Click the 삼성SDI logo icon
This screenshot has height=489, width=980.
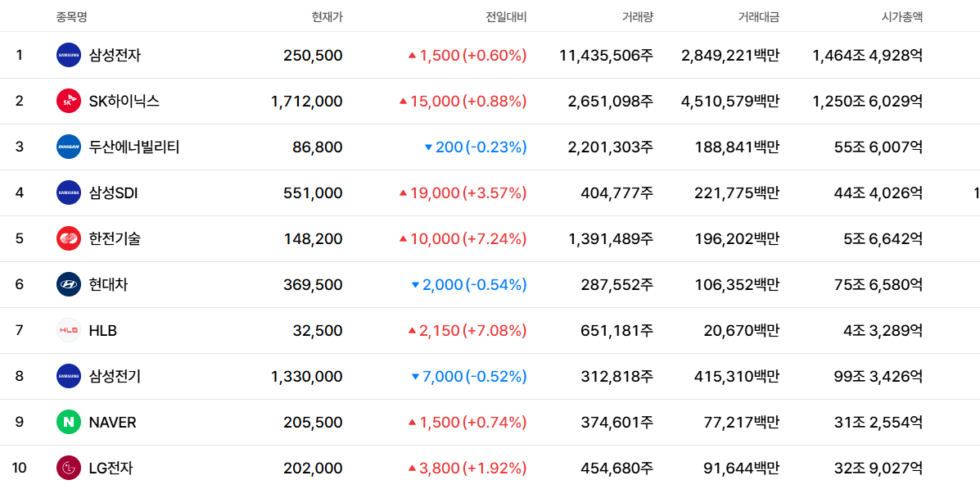[x=69, y=192]
